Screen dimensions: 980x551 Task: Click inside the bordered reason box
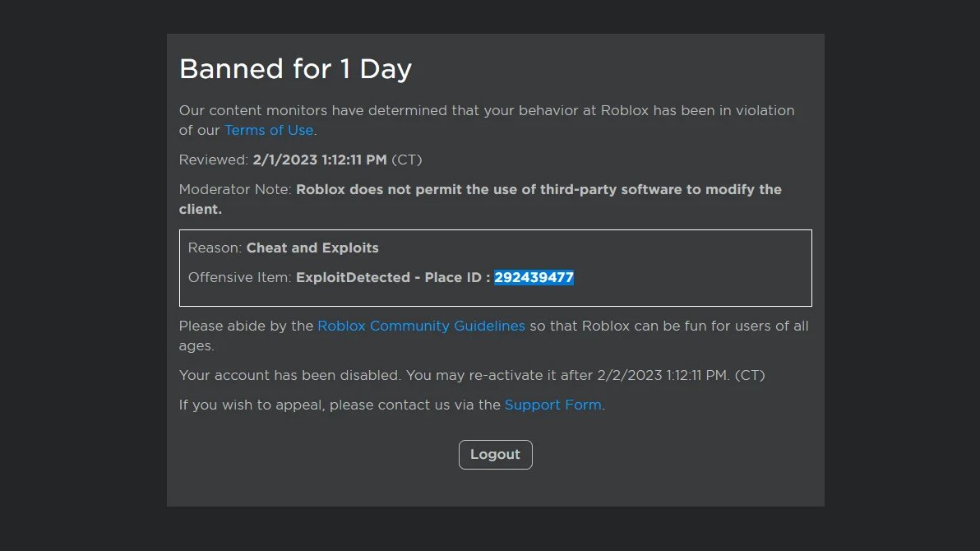tap(699, 267)
